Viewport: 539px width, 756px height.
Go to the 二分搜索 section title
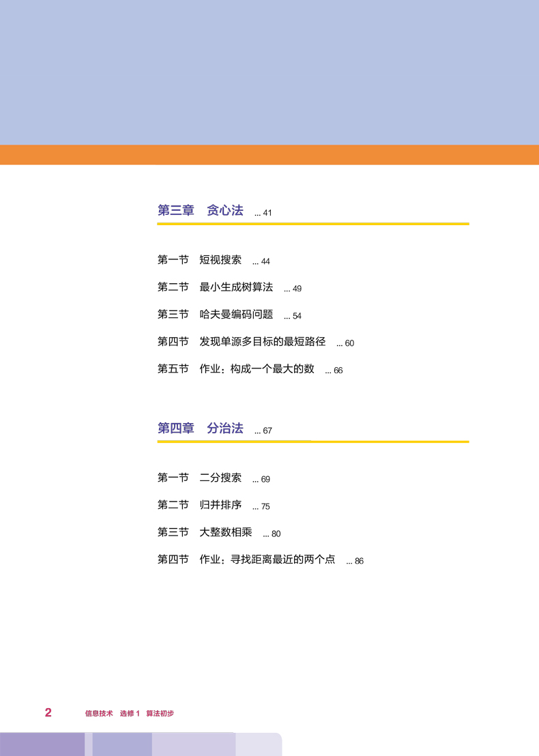tap(220, 478)
